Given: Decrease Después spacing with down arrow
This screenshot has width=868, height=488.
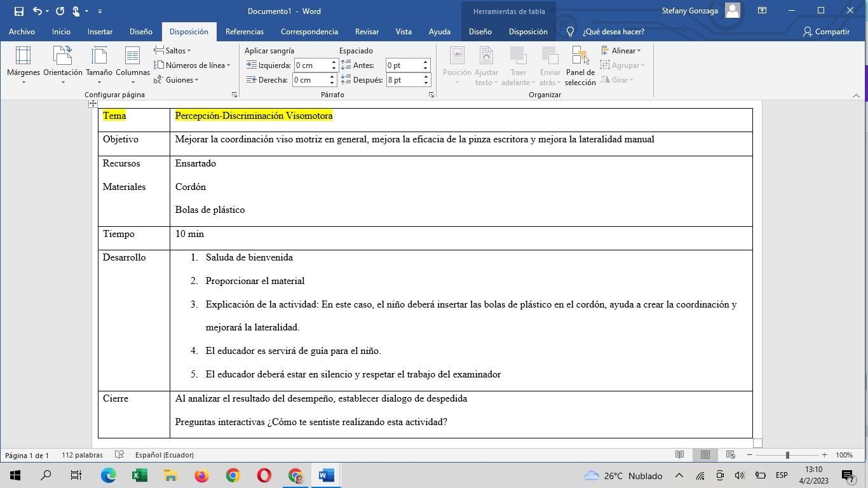Looking at the screenshot, I should point(426,83).
